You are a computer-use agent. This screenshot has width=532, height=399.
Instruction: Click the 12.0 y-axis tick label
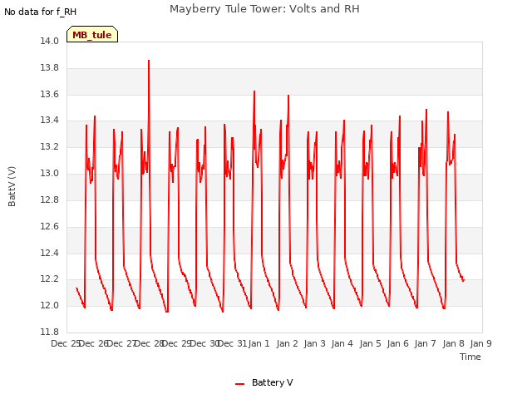tap(50, 305)
